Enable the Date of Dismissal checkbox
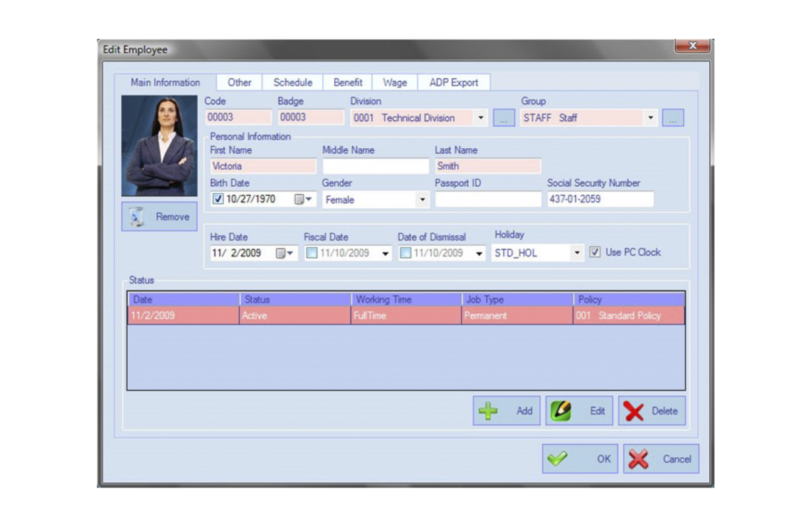Screen dimensions: 812x527 pyautogui.click(x=406, y=253)
